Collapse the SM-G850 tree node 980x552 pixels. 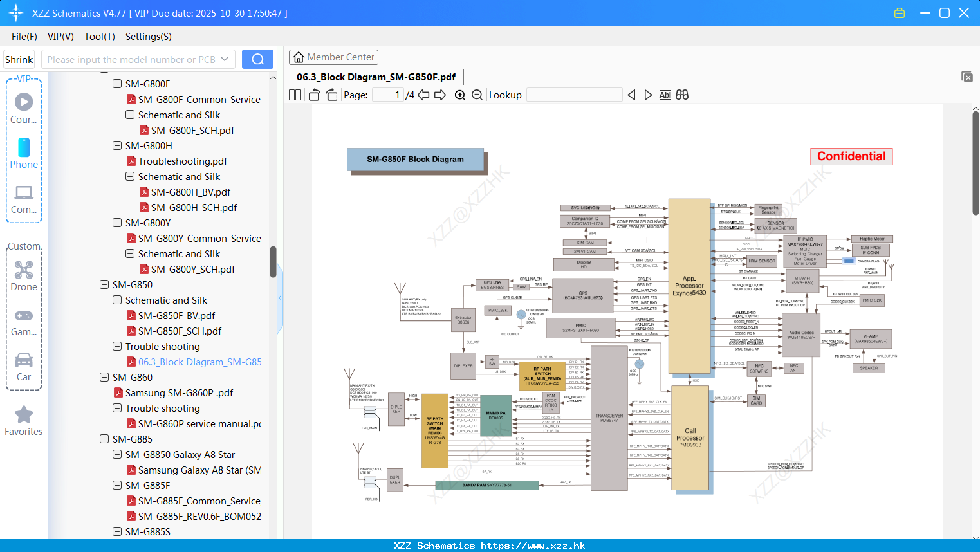pyautogui.click(x=104, y=284)
